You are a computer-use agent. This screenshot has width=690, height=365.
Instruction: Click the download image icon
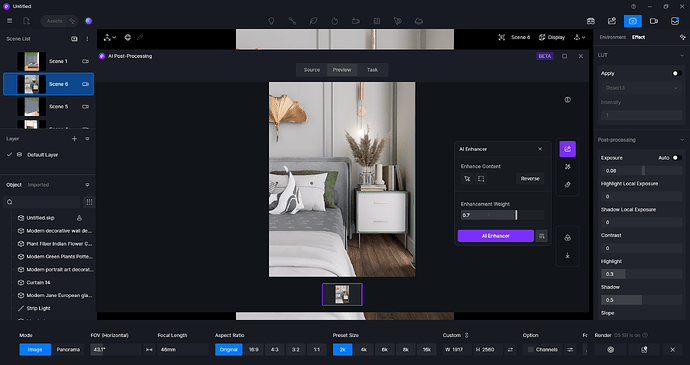[x=567, y=255]
